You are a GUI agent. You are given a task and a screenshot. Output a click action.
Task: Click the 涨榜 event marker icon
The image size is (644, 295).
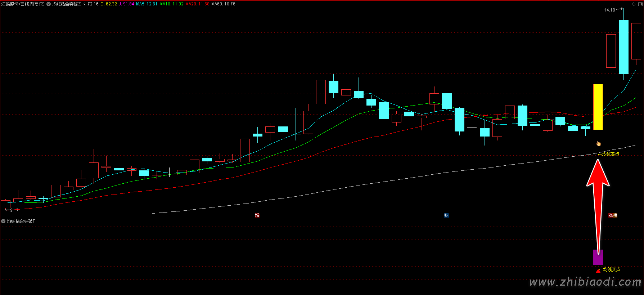click(613, 215)
